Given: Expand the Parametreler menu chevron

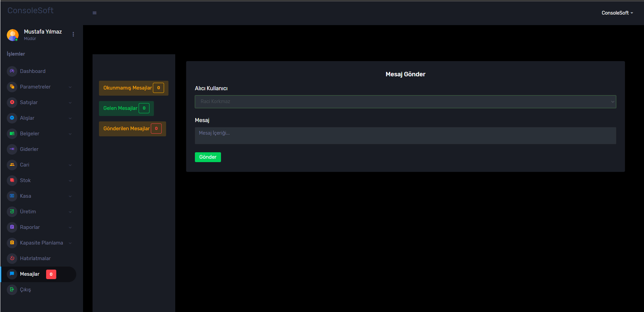Looking at the screenshot, I should pyautogui.click(x=70, y=87).
